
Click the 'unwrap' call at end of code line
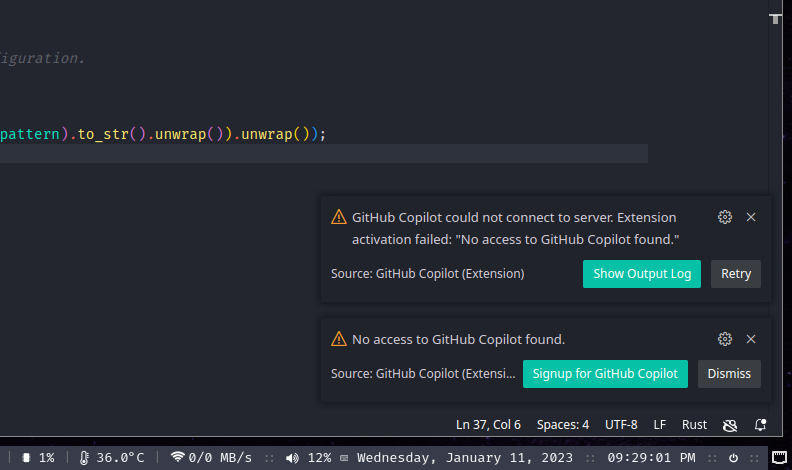pyautogui.click(x=267, y=134)
